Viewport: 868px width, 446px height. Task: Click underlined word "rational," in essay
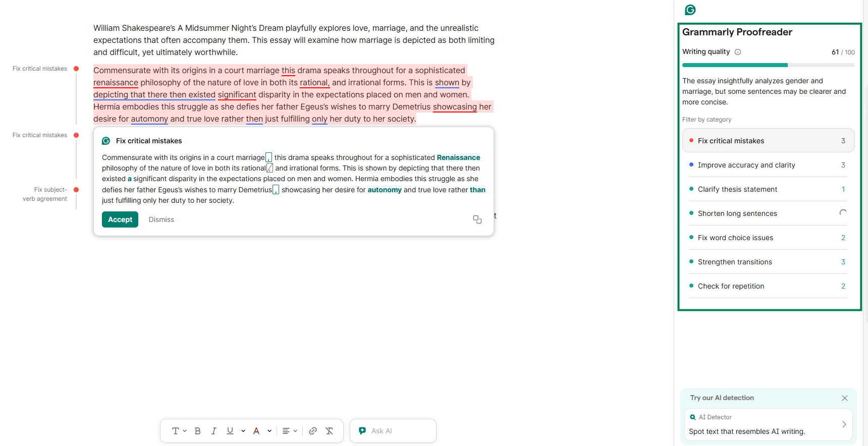[x=315, y=83]
